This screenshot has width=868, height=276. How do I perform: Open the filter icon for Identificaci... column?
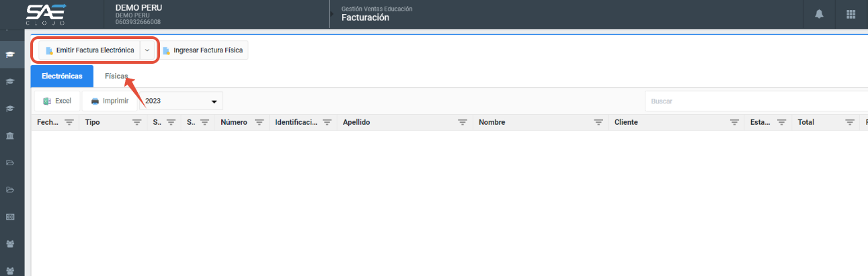[327, 122]
